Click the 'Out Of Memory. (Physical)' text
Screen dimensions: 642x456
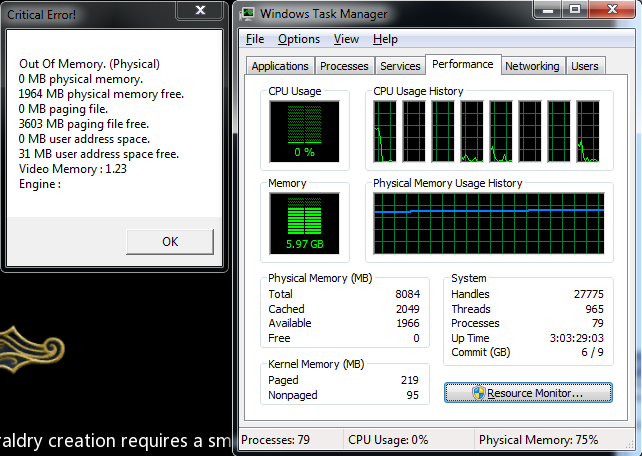click(x=89, y=64)
